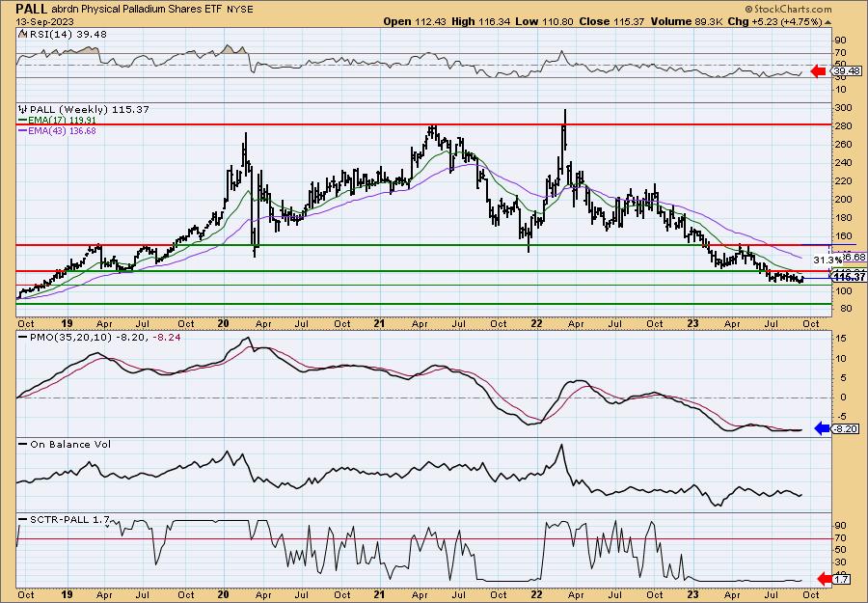Image resolution: width=868 pixels, height=603 pixels.
Task: Click the High 116.34 value
Action: point(479,21)
